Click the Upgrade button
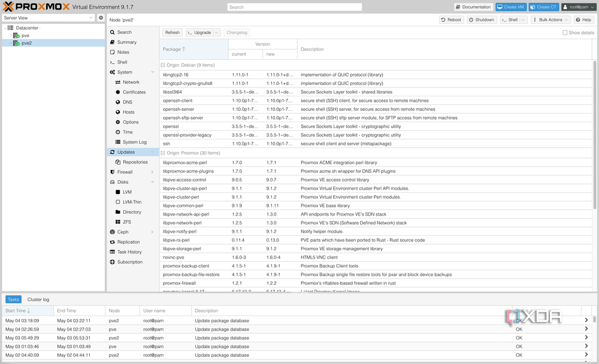Image resolution: width=599 pixels, height=364 pixels. [199, 32]
